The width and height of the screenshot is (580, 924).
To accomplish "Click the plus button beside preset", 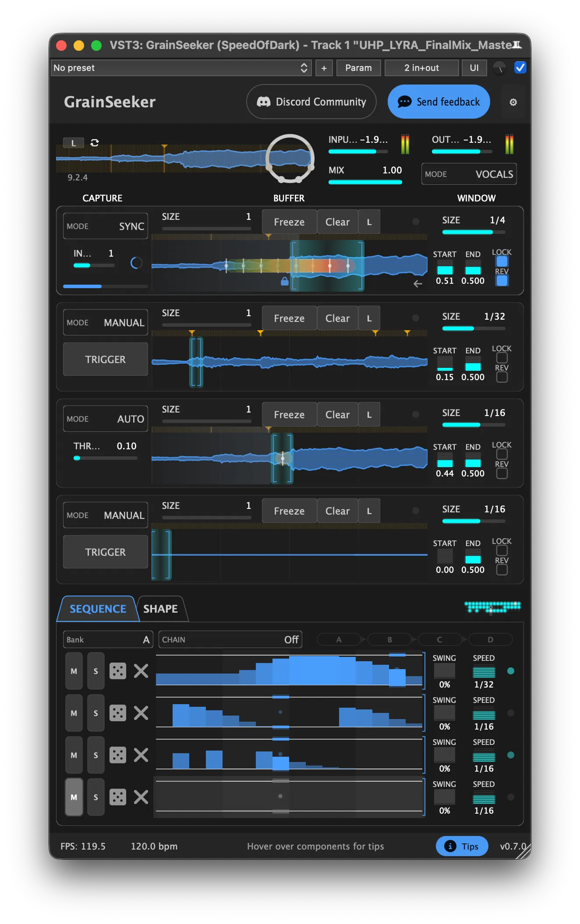I will 324,68.
